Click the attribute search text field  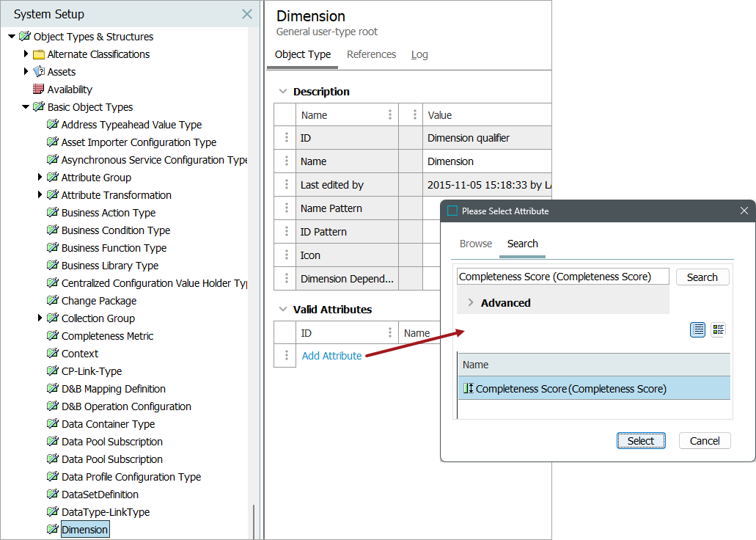click(x=562, y=277)
